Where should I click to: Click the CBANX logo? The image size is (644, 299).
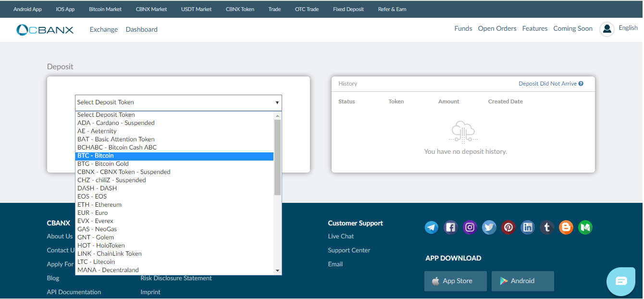click(45, 30)
